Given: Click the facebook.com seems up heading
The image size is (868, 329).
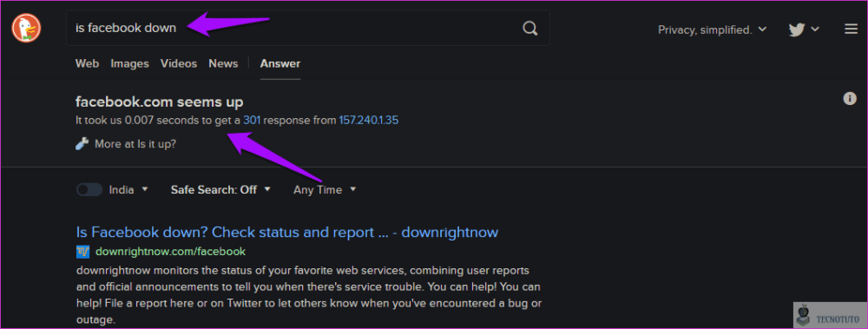Looking at the screenshot, I should click(160, 102).
